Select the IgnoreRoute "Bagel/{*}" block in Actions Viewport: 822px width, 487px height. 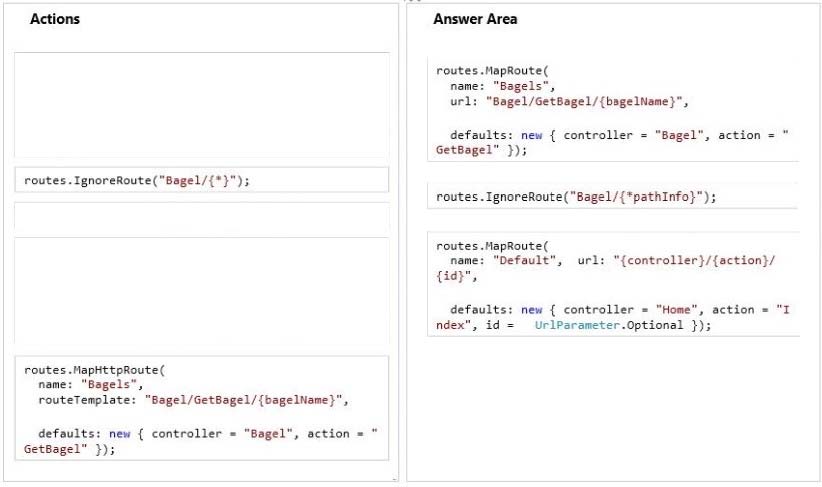pyautogui.click(x=202, y=180)
